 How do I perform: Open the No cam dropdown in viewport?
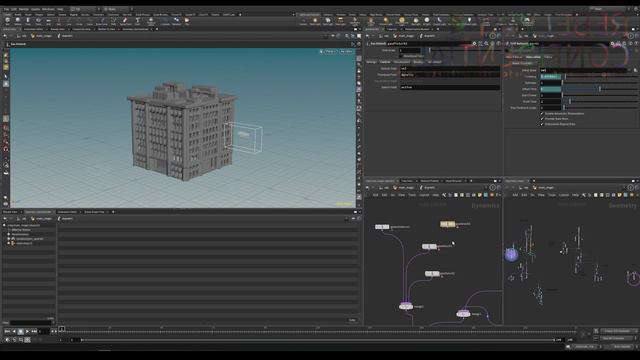click(x=346, y=51)
